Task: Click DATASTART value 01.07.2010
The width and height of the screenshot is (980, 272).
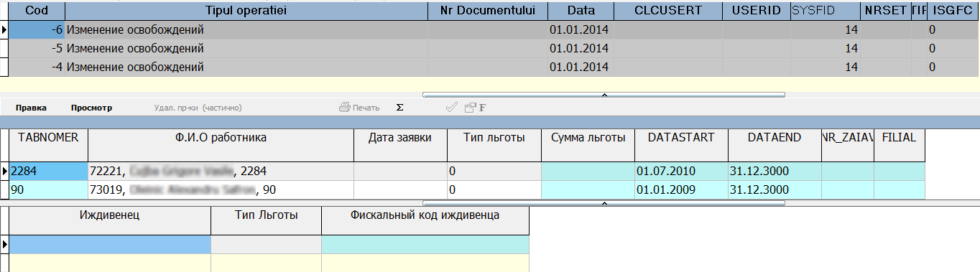Action: (681, 172)
